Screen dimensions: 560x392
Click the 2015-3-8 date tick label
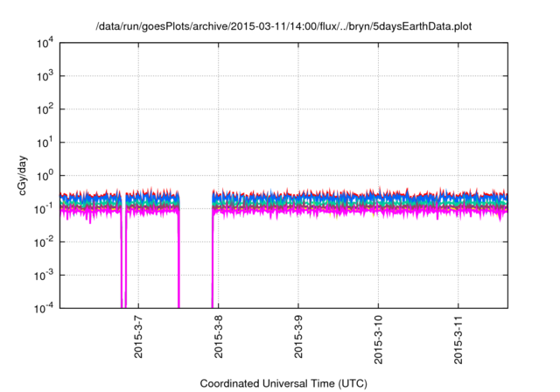pos(218,337)
